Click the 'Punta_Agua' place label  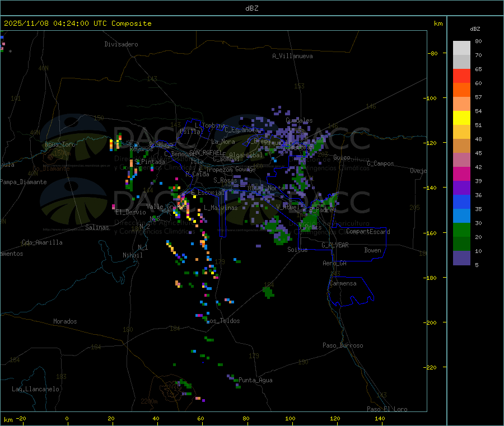[255, 380]
